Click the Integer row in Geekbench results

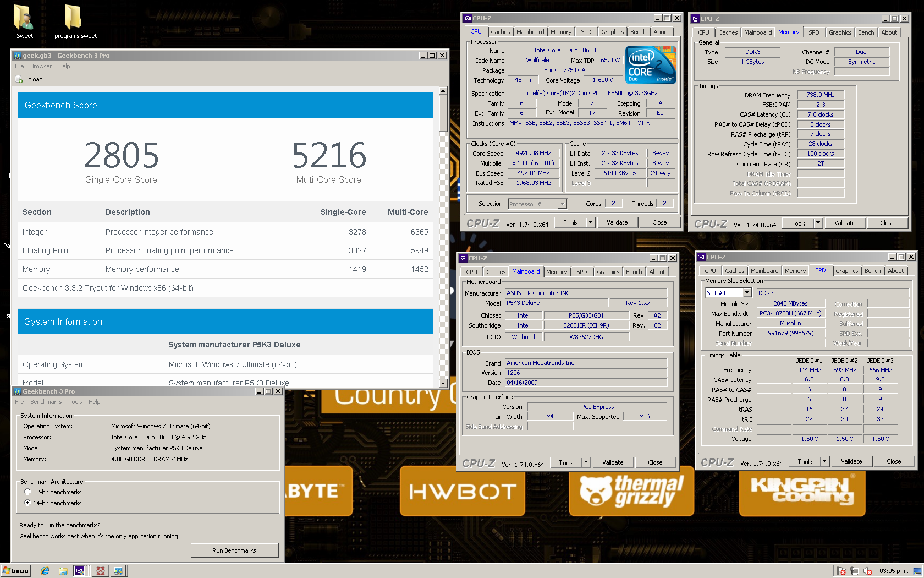pyautogui.click(x=225, y=232)
